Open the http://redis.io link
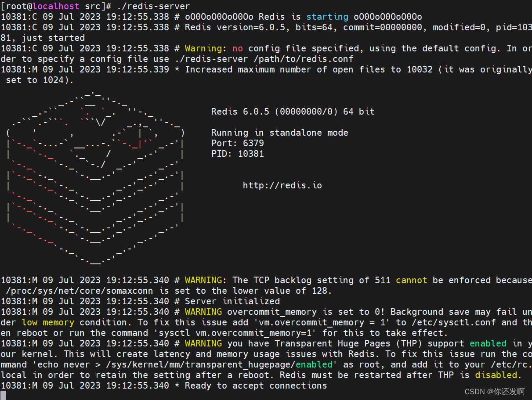 tap(282, 185)
